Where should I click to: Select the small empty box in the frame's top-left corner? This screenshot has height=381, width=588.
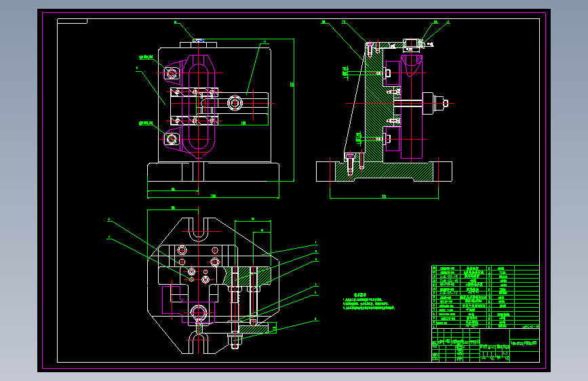click(72, 21)
